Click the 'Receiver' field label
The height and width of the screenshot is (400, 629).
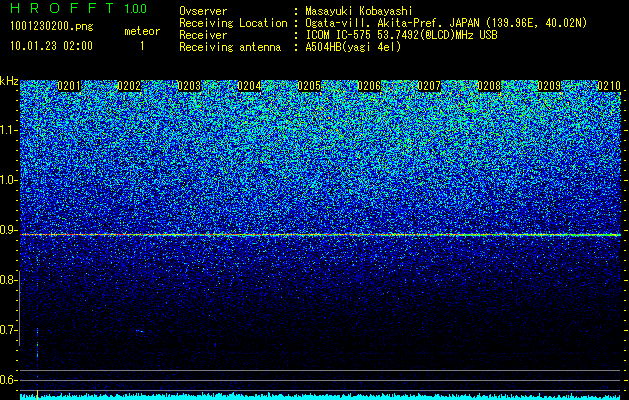[x=203, y=35]
